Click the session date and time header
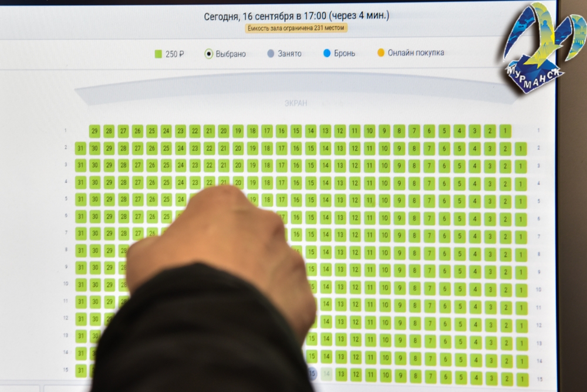587x392 pixels. coord(296,16)
